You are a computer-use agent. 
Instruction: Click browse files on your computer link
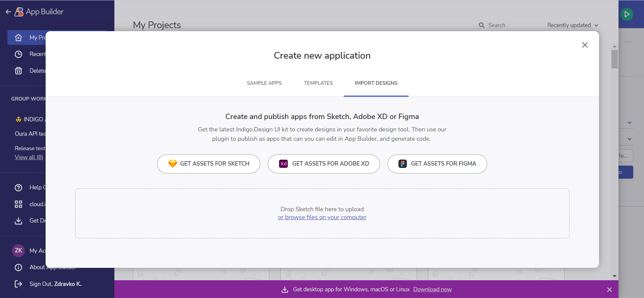coord(322,217)
